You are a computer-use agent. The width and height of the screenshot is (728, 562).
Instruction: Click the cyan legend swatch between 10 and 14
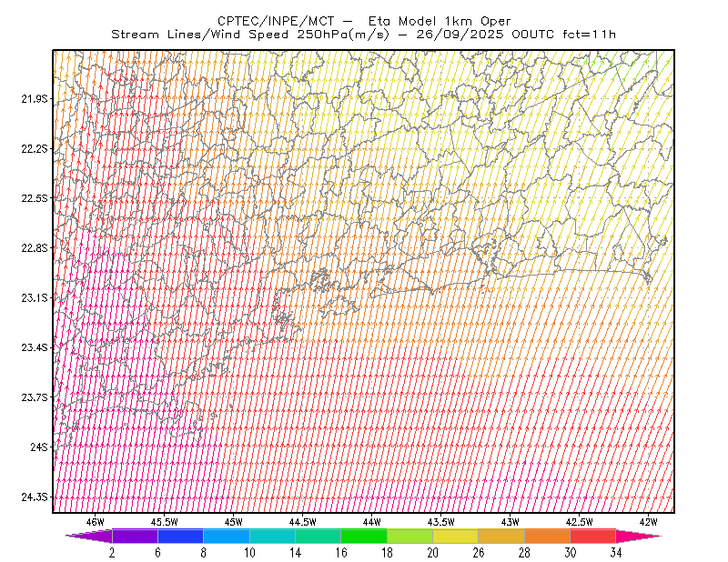[x=272, y=536]
